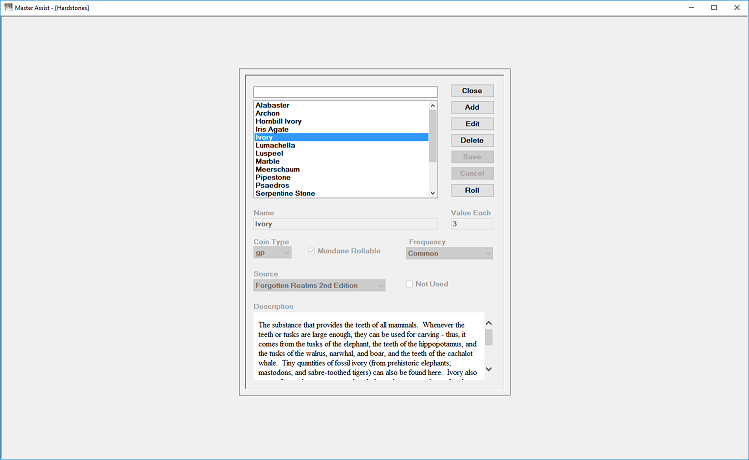This screenshot has height=460, width=749.
Task: Select Serpentine Stone in the list
Action: click(342, 193)
